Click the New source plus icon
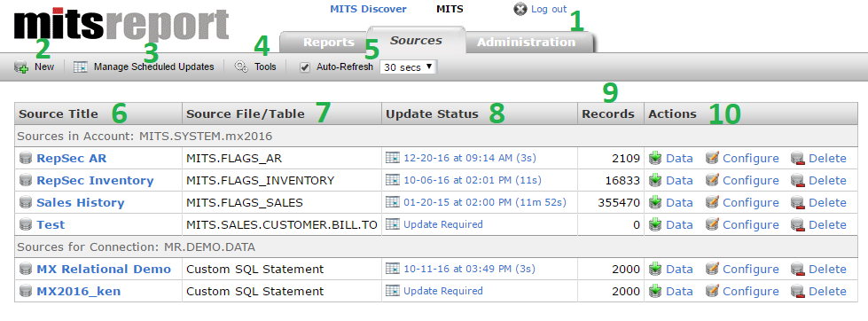The width and height of the screenshot is (868, 321). (21, 67)
